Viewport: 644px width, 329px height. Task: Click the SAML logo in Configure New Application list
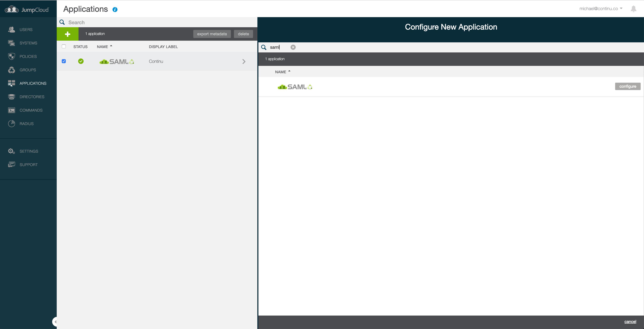click(295, 87)
